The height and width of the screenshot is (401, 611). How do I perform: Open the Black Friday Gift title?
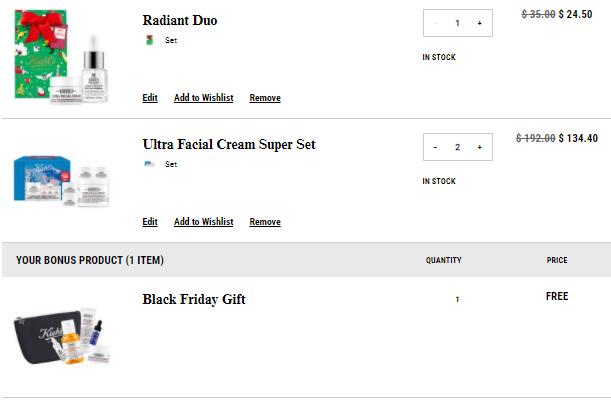point(194,299)
